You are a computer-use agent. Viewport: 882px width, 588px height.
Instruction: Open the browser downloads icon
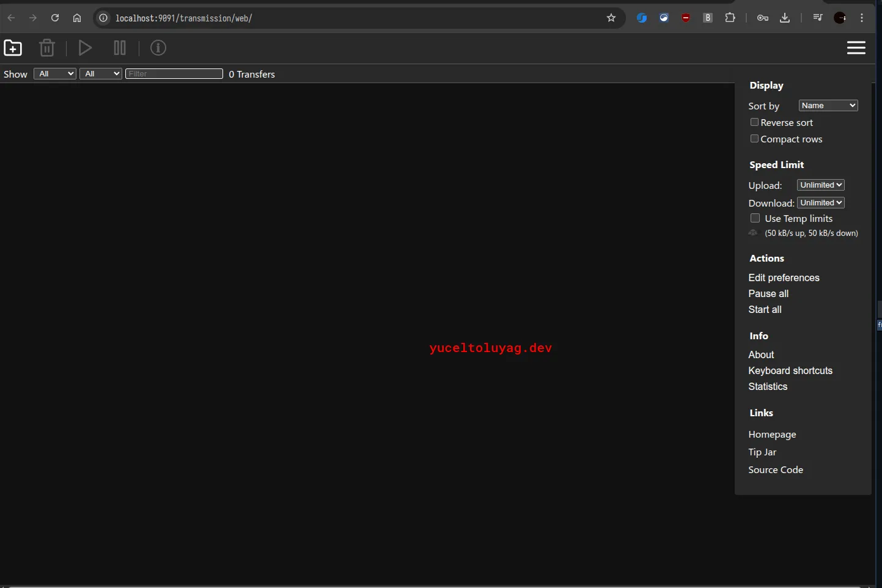pyautogui.click(x=785, y=18)
